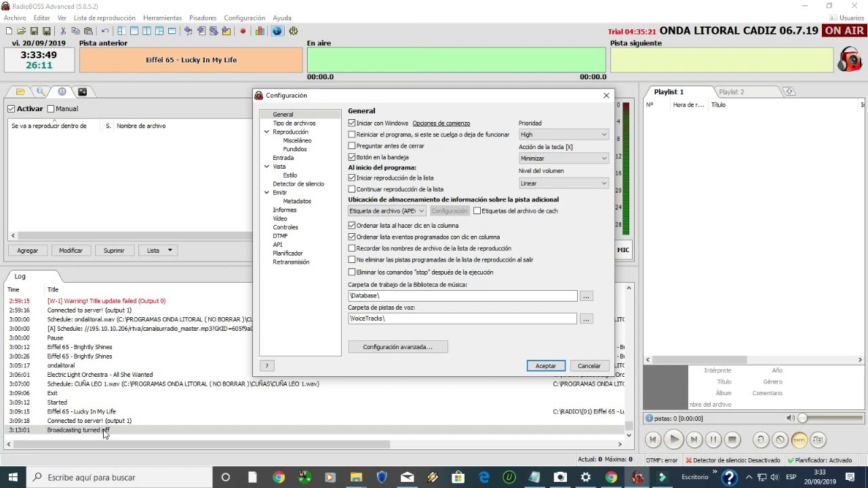The width and height of the screenshot is (868, 488).
Task: Click the Cut scissors toolbar icon
Action: pyautogui.click(x=63, y=31)
